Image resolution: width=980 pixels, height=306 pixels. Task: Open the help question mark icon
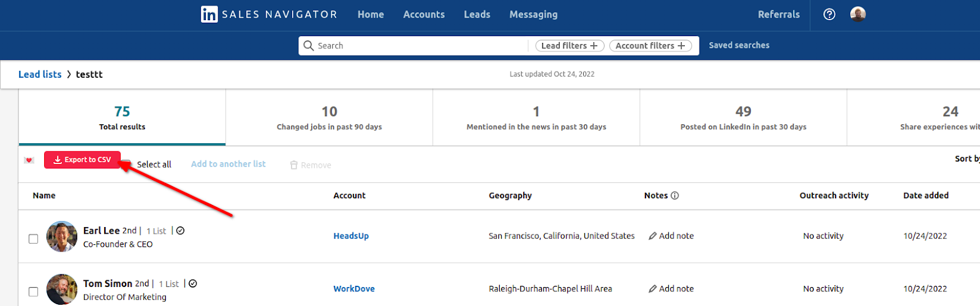[x=829, y=14]
